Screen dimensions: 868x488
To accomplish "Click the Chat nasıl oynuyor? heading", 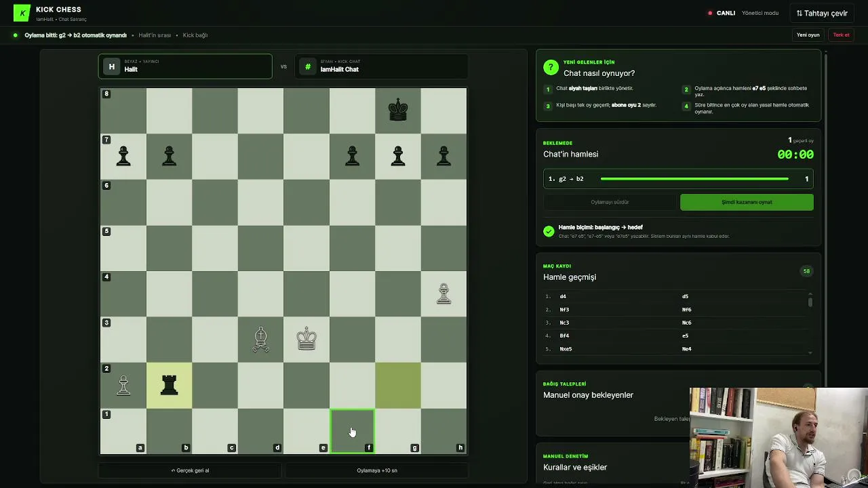I will pyautogui.click(x=599, y=73).
